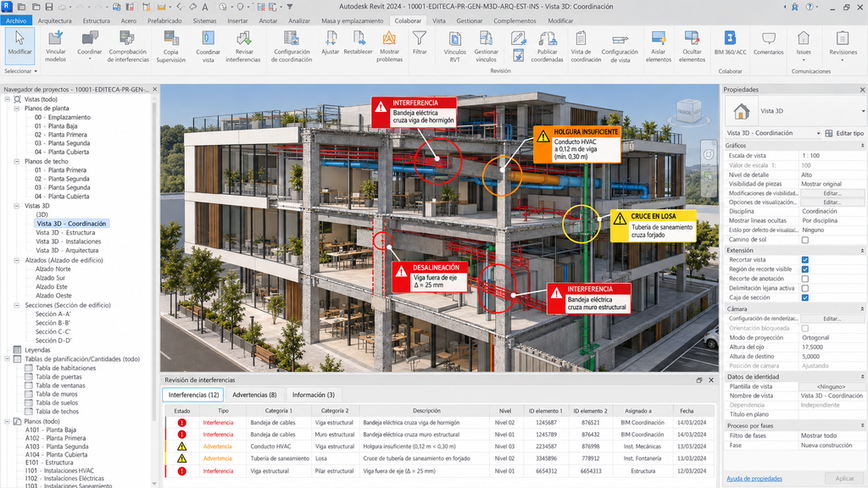This screenshot has height=488, width=868.
Task: Click Editar for Opciones de visualización
Action: 832,202
